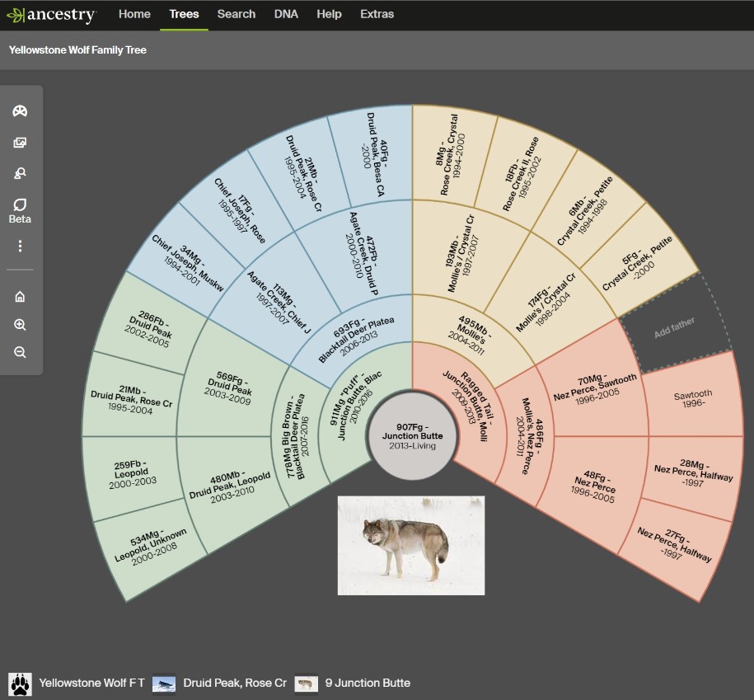Open the Help menu
Screen dimensions: 754x700
329,14
